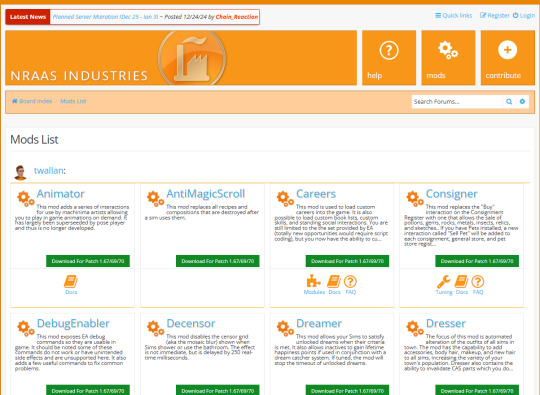540x395 pixels.
Task: Open the DebugEnabler mod title
Action: pyautogui.click(x=73, y=324)
